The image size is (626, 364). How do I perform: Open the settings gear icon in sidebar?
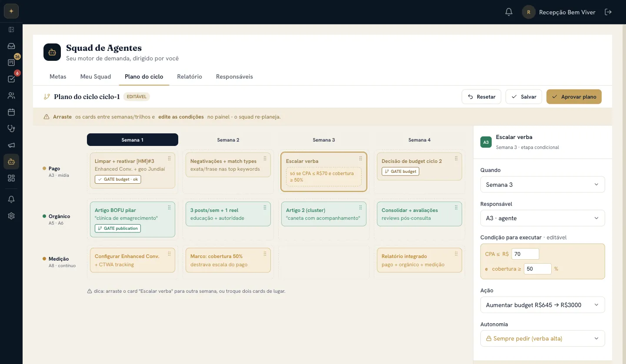[x=11, y=216]
